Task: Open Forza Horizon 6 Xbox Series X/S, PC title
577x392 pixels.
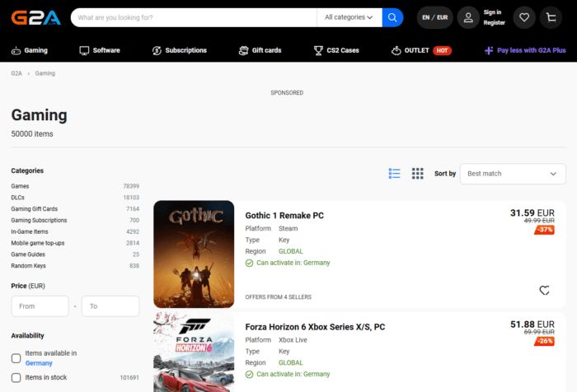Action: pos(315,327)
